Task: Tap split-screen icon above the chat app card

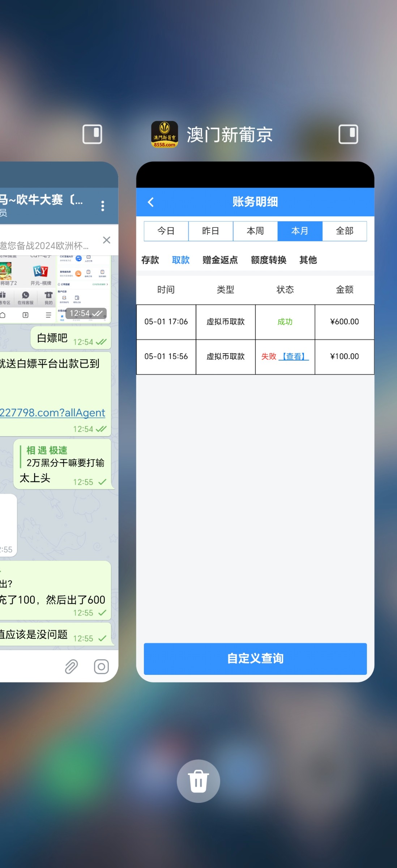Action: [x=92, y=135]
